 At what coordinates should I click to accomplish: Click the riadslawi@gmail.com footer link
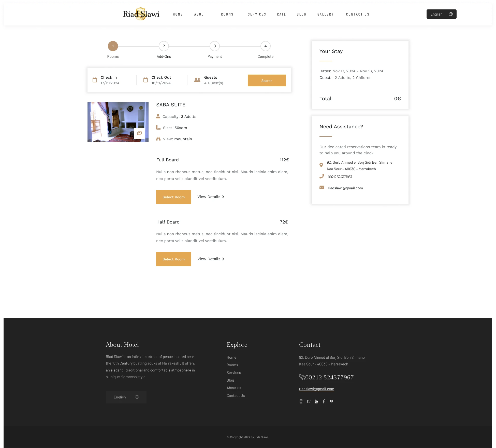(316, 389)
